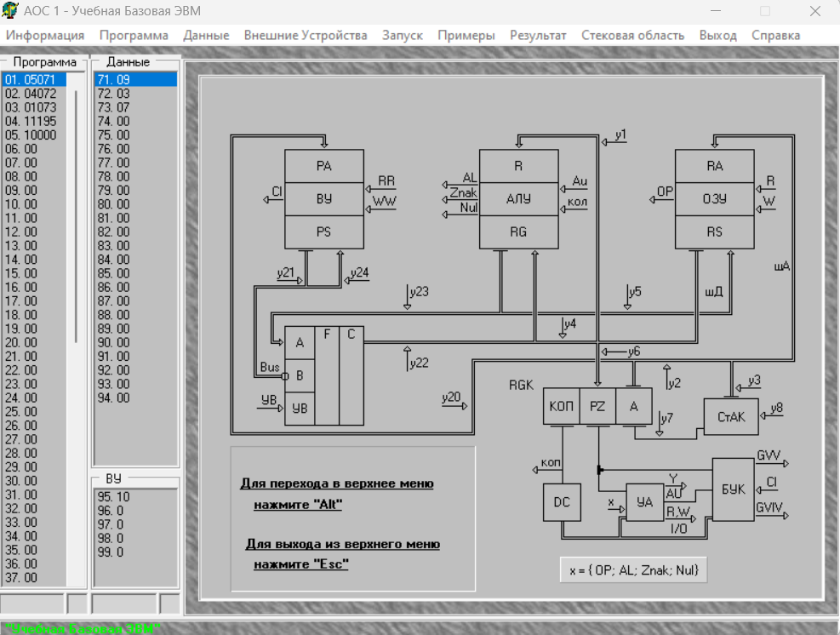Open the Внешние Устройства menu
The image size is (840, 635).
[x=306, y=36]
